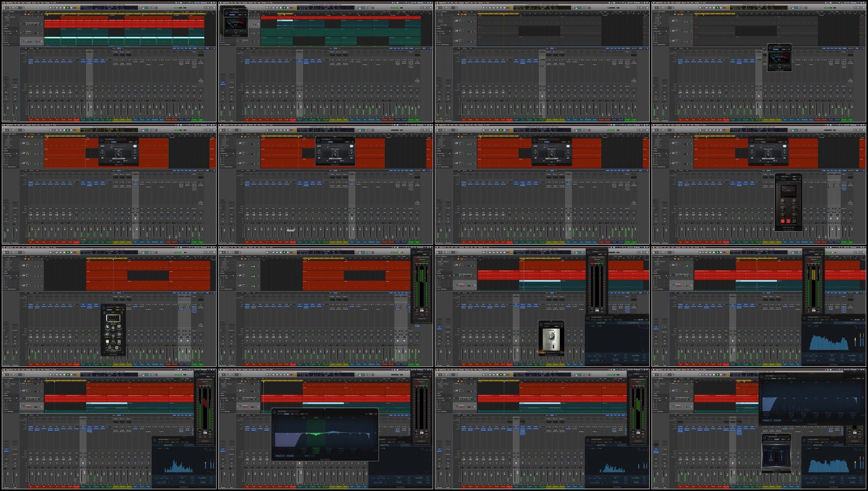This screenshot has height=491, width=868.
Task: Bypass the bus compressor plugin with its power icon
Action: point(777,177)
